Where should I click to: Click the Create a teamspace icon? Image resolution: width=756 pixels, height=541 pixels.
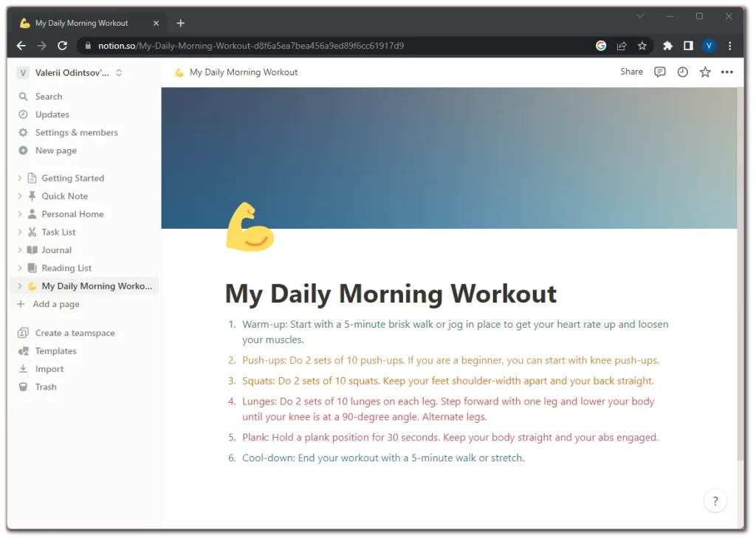click(x=23, y=333)
